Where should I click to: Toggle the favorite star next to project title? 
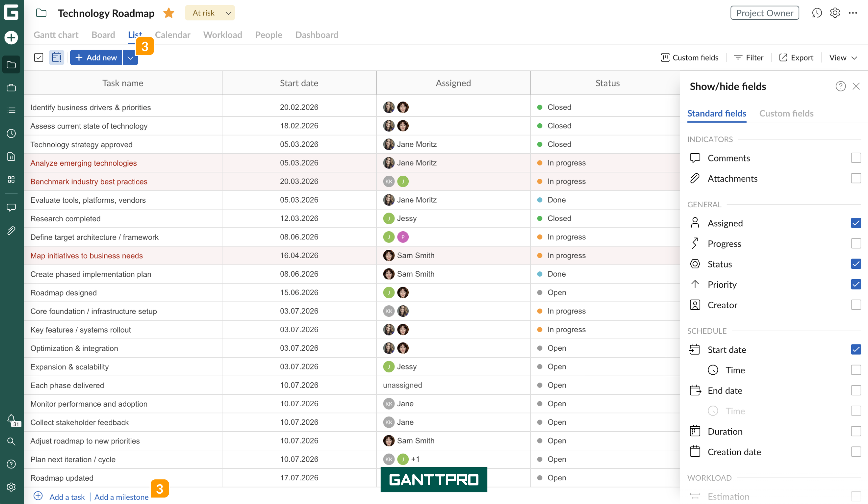(169, 13)
